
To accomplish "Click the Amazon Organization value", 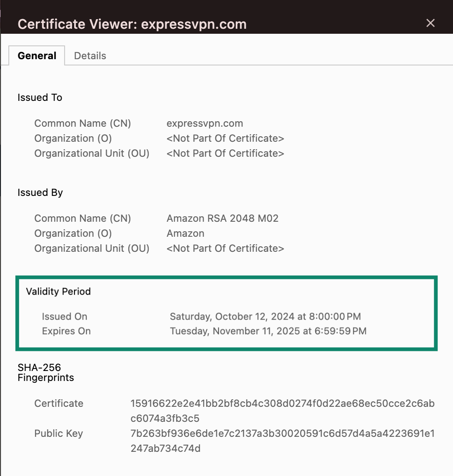I will pos(185,233).
